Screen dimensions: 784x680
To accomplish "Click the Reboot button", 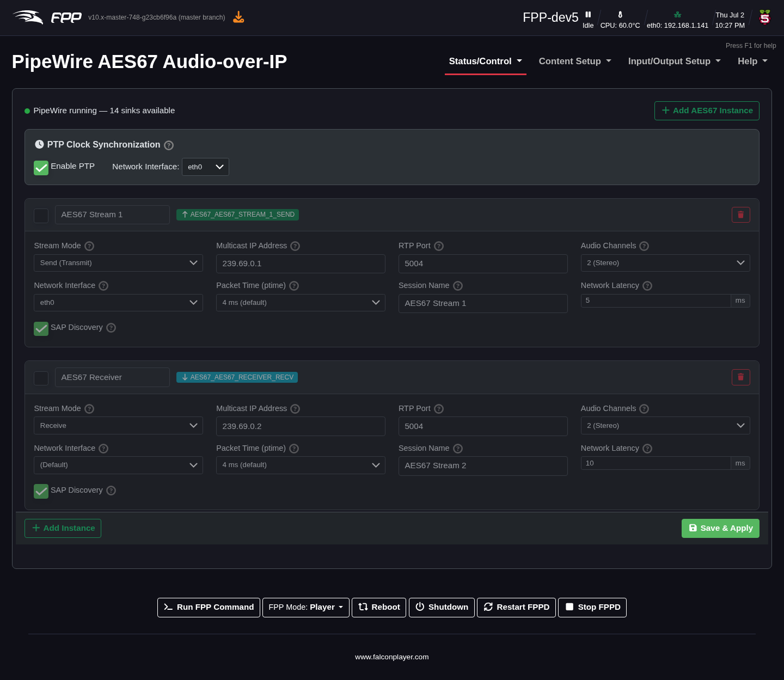I will (379, 607).
